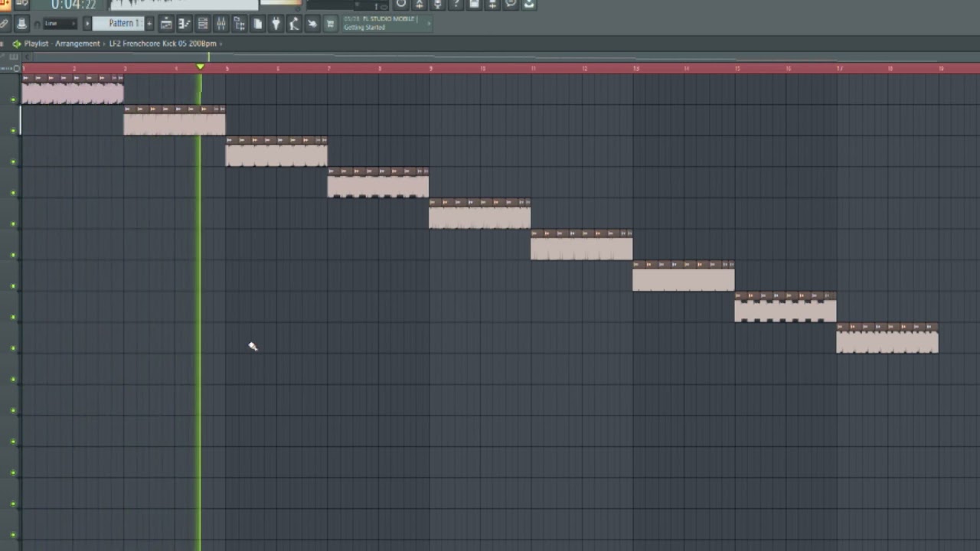Mute track 9 with its green switch
Screen dimensions: 980x551
[x=13, y=348]
